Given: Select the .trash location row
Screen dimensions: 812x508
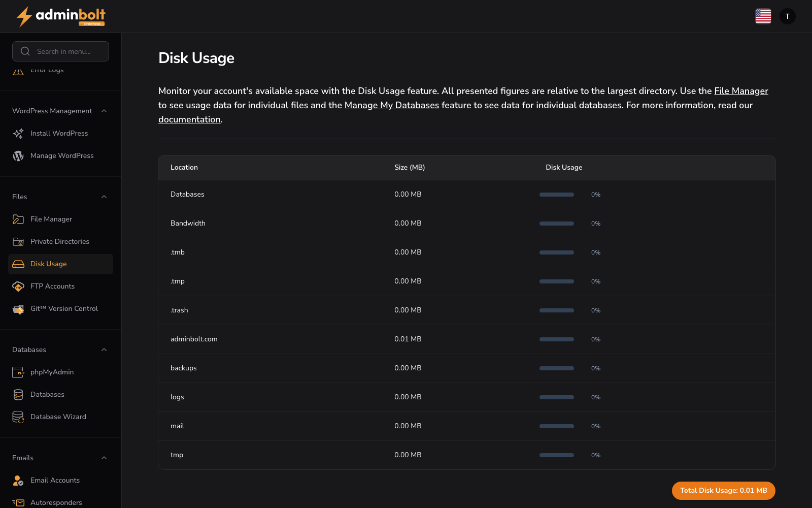Looking at the screenshot, I should tap(467, 310).
